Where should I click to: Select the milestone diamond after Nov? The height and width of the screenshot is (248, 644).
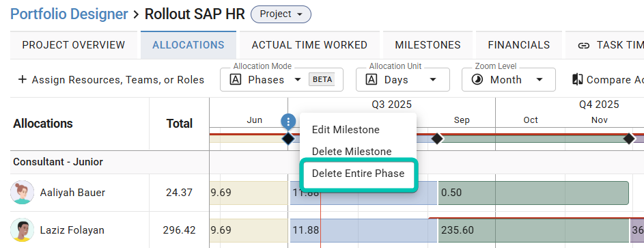tap(629, 139)
